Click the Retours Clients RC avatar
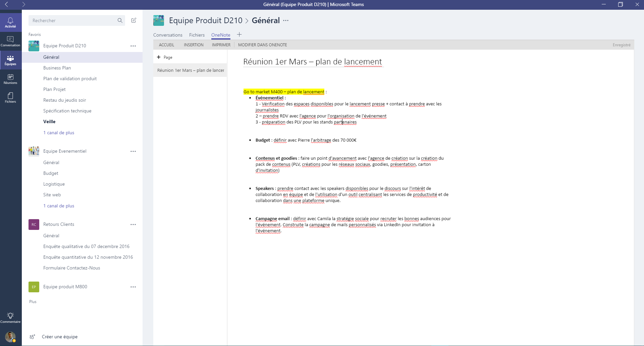The width and height of the screenshot is (644, 346). click(x=34, y=225)
